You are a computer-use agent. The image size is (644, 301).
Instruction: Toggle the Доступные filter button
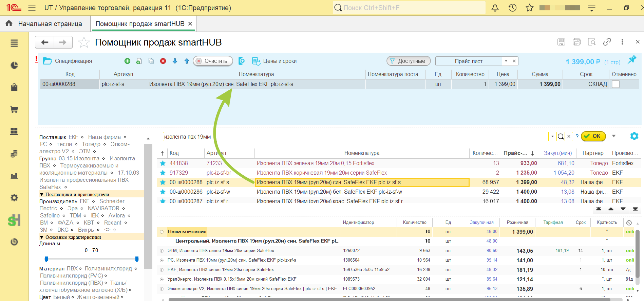(x=409, y=61)
